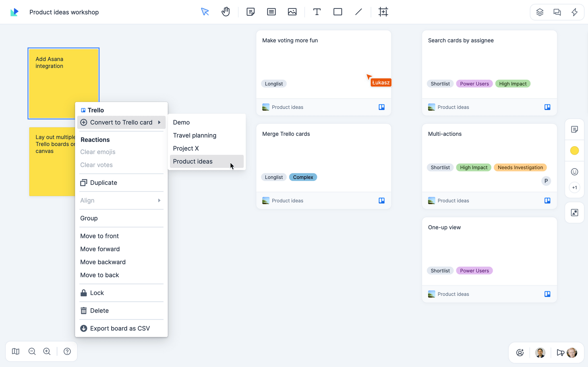Select the Line tool
The image size is (588, 367).
(x=358, y=12)
